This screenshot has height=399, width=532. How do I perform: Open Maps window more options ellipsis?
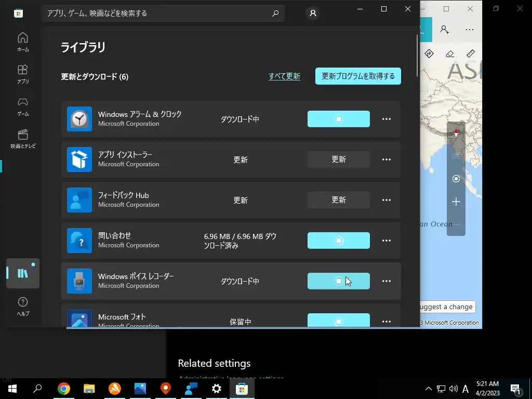point(470,30)
